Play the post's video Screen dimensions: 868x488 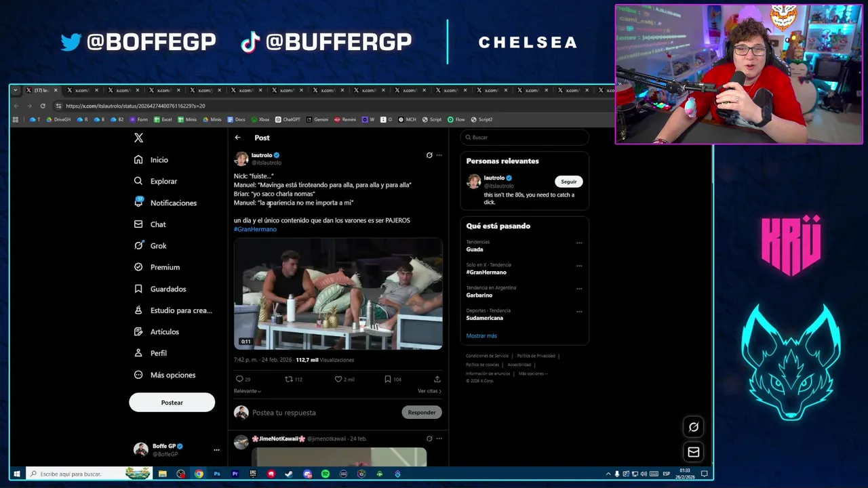click(x=338, y=294)
